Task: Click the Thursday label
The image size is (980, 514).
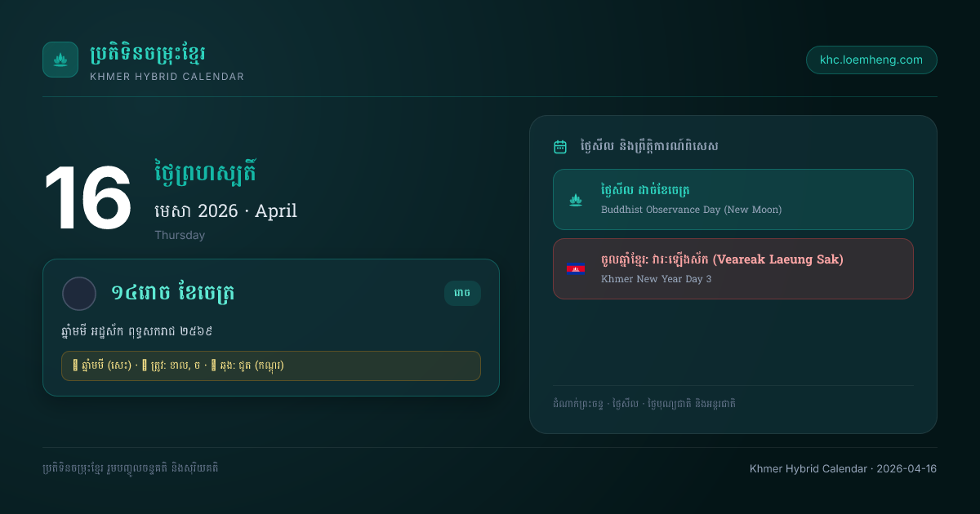Action: click(180, 235)
